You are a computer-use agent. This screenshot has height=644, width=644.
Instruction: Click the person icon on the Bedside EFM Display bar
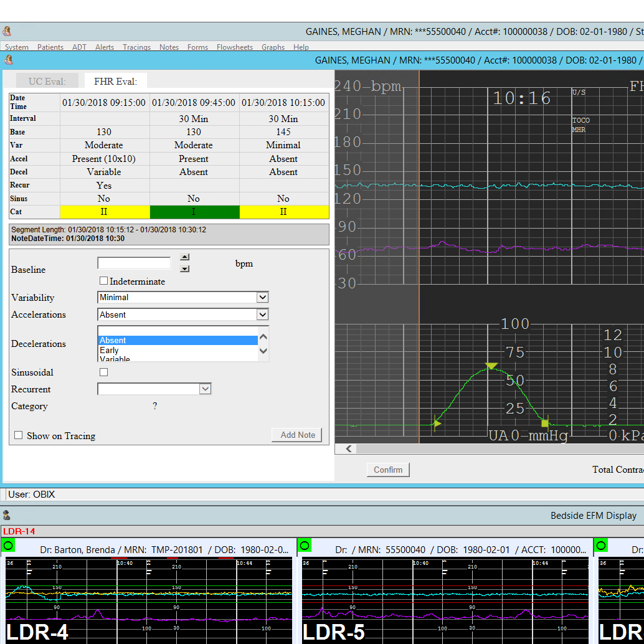click(x=6, y=516)
